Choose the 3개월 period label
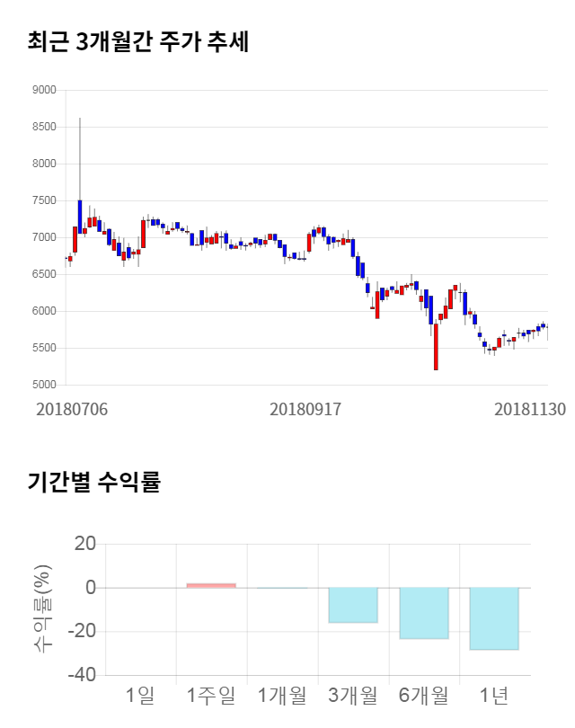 point(353,695)
